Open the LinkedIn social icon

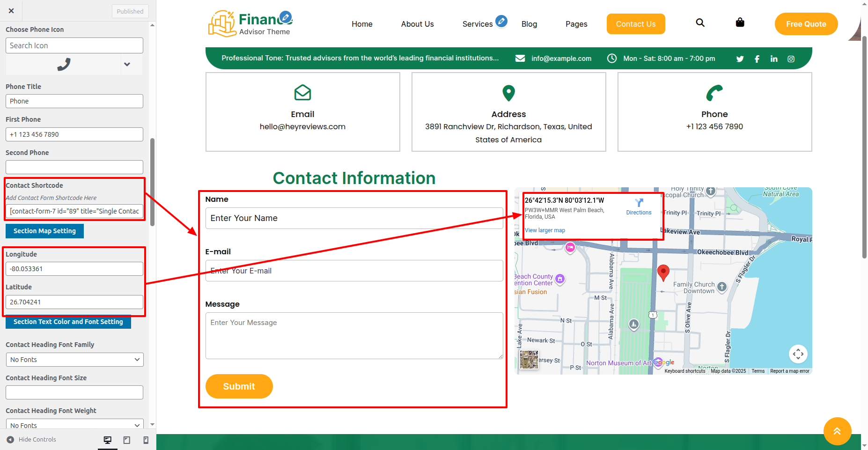tap(774, 59)
